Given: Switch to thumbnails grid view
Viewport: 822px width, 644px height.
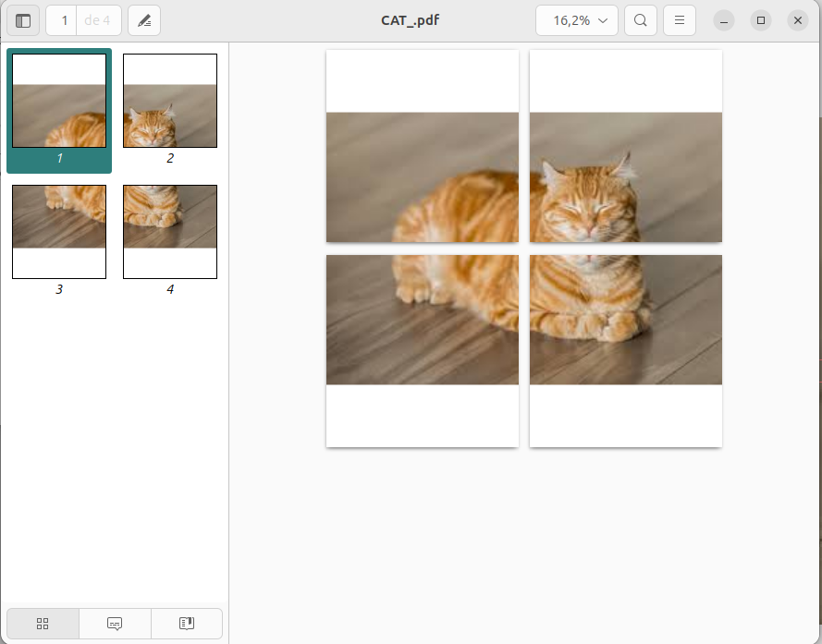Looking at the screenshot, I should click(43, 623).
